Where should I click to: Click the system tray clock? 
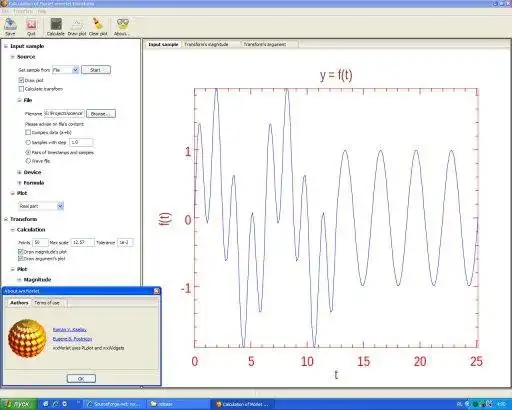[501, 404]
